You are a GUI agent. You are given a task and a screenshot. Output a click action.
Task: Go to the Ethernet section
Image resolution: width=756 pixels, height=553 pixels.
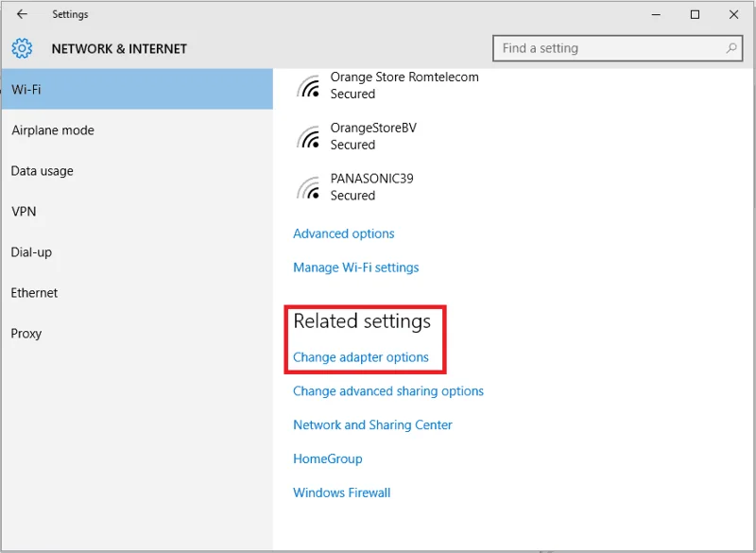(137, 293)
